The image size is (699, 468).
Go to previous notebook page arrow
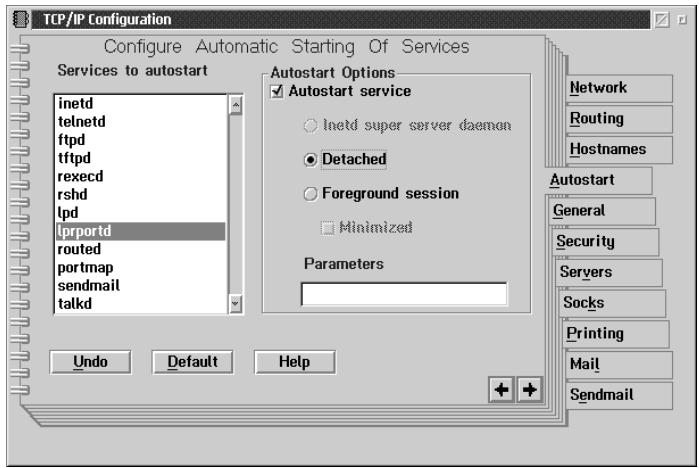[502, 390]
